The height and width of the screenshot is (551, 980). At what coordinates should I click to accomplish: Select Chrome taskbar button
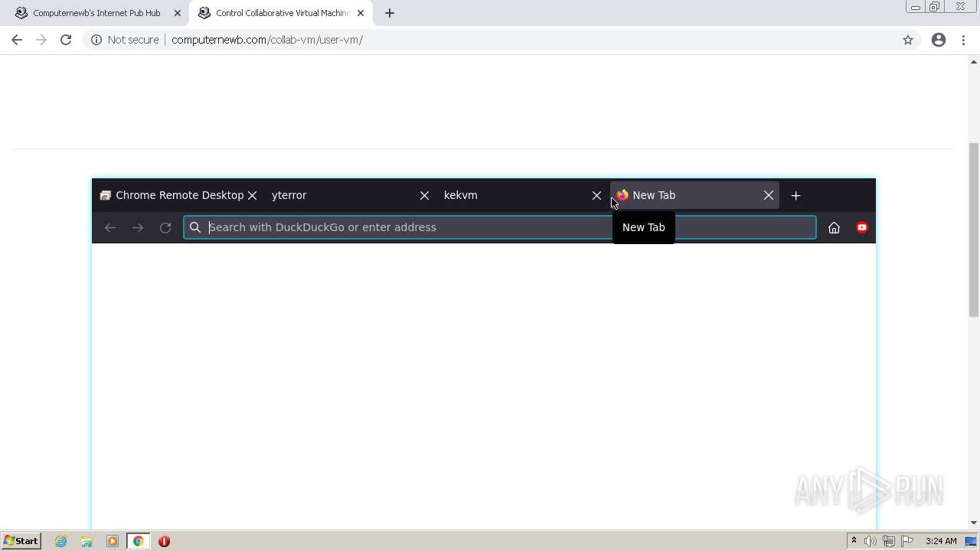point(138,541)
